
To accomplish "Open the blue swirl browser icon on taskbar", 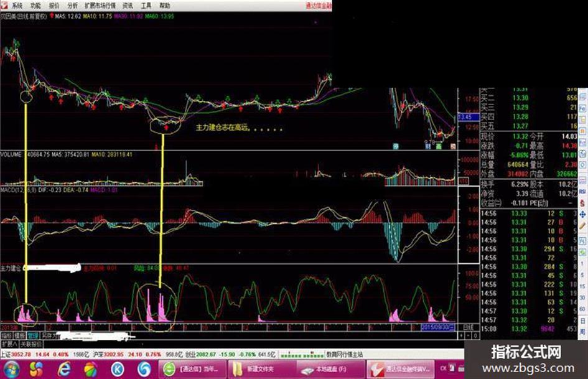I will pos(144,370).
